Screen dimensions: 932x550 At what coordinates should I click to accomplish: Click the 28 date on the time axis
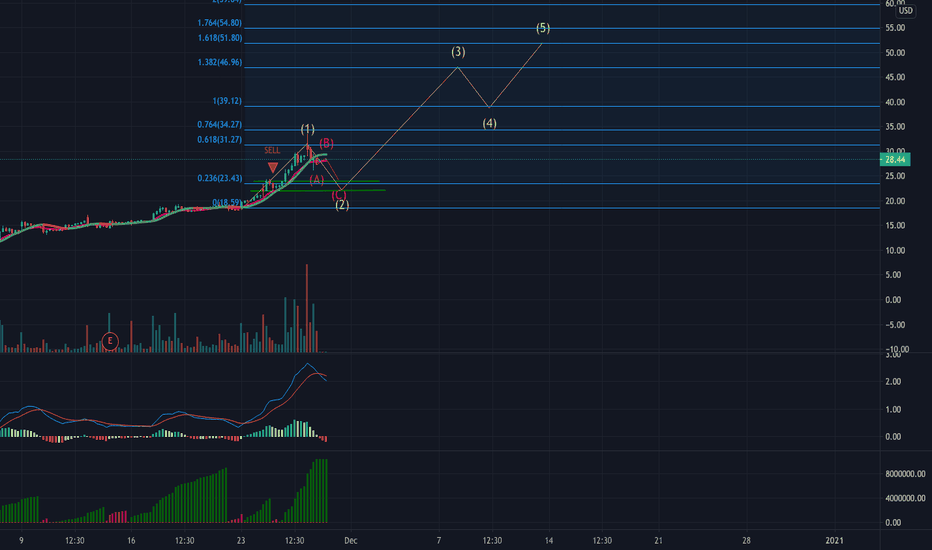(x=746, y=540)
